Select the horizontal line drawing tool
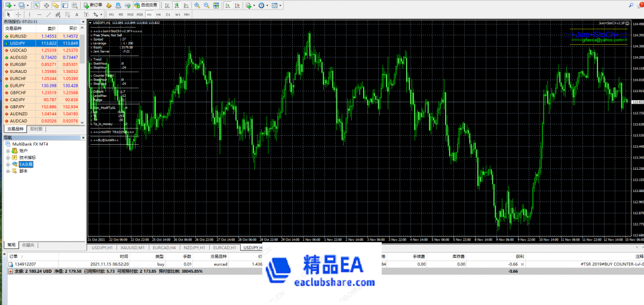Viewport: 644px width, 305px height. tap(39, 14)
